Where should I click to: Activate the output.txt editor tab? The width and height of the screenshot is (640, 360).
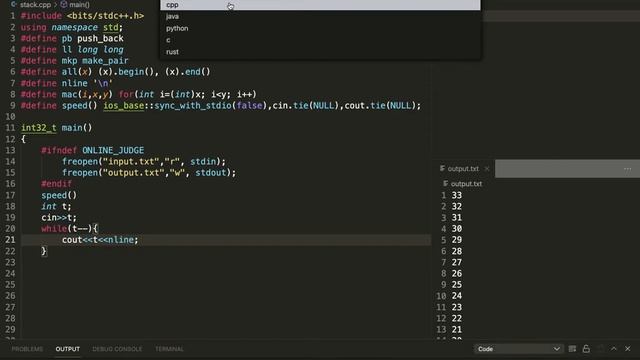tap(463, 169)
